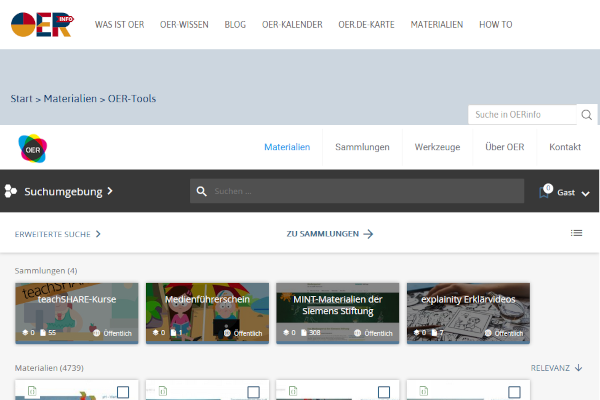This screenshot has width=600, height=400.
Task: Open the Medienführerschein collection thumbnail
Action: pos(207,312)
